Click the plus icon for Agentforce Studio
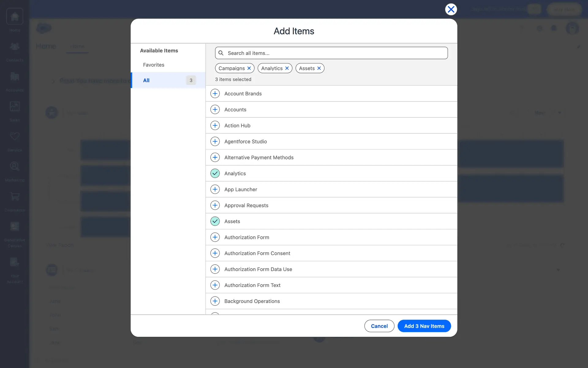The image size is (588, 368). [x=215, y=141]
